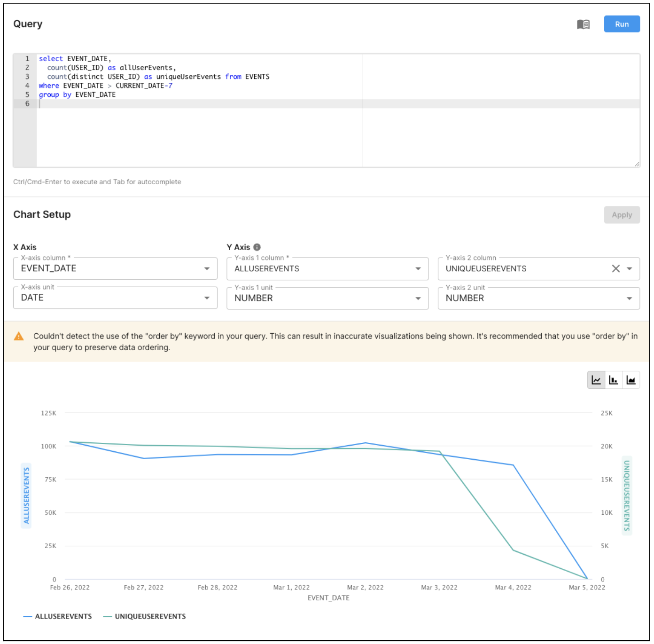Switch to line chart view
654x644 pixels.
pyautogui.click(x=596, y=380)
